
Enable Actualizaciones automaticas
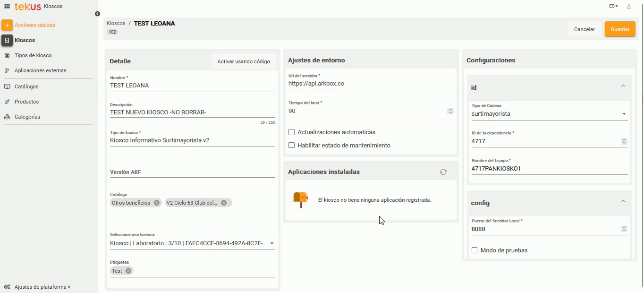pos(291,132)
